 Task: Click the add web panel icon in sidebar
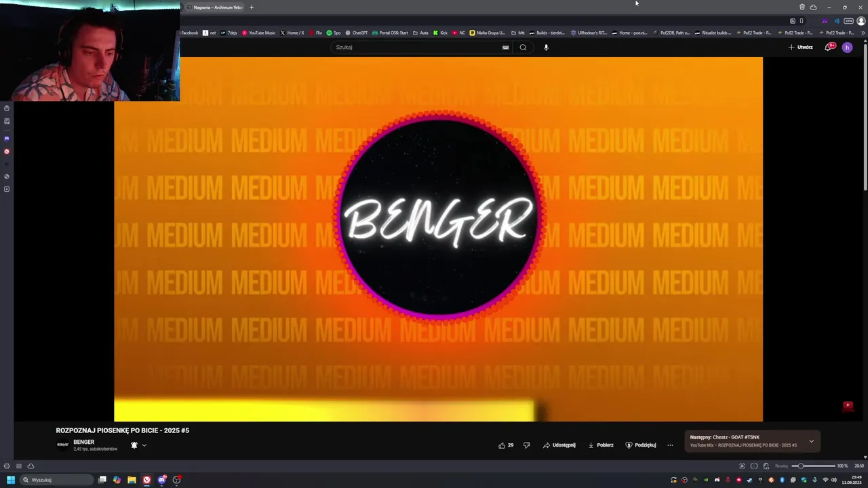[7, 189]
